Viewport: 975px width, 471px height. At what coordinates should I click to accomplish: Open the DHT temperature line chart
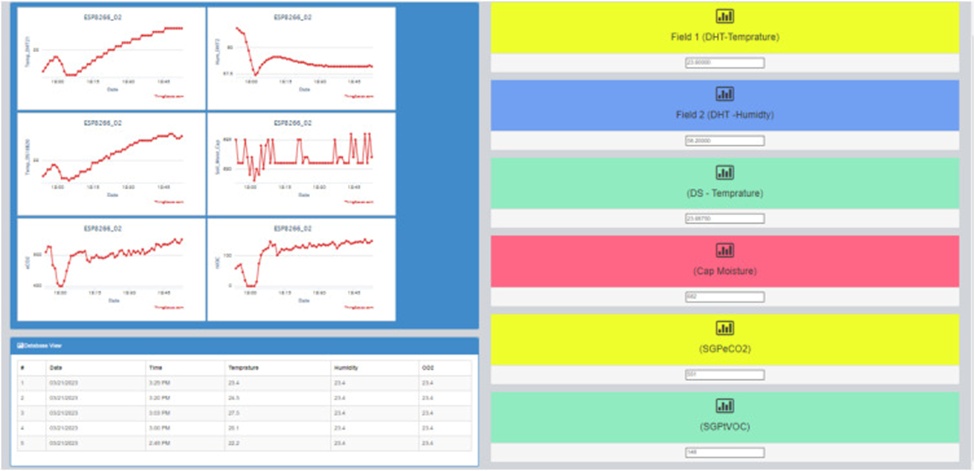point(111,58)
